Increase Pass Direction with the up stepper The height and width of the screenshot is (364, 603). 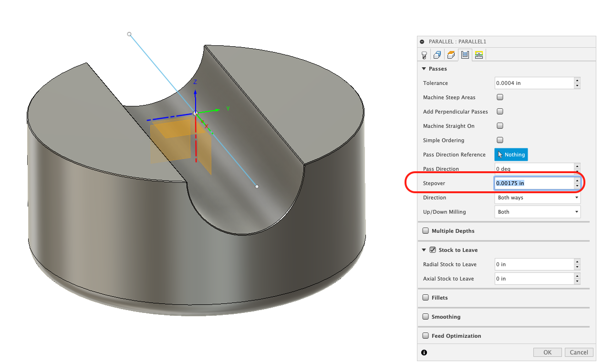click(577, 166)
